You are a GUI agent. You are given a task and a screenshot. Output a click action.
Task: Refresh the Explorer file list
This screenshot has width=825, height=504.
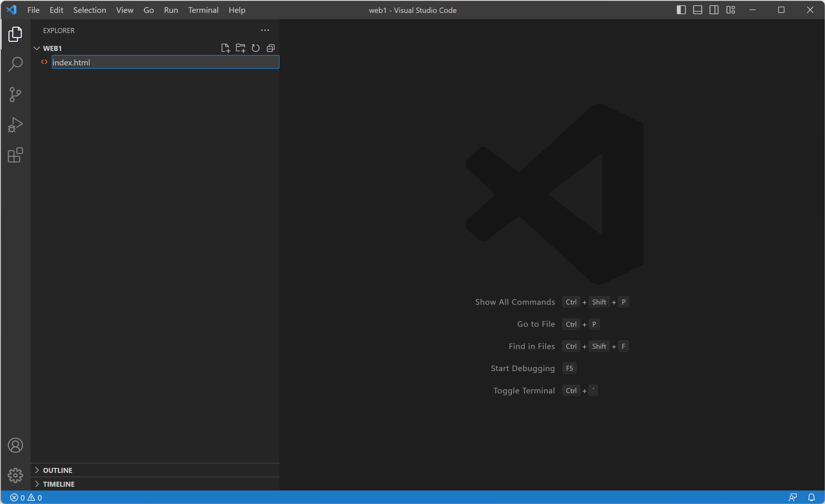[x=256, y=48]
